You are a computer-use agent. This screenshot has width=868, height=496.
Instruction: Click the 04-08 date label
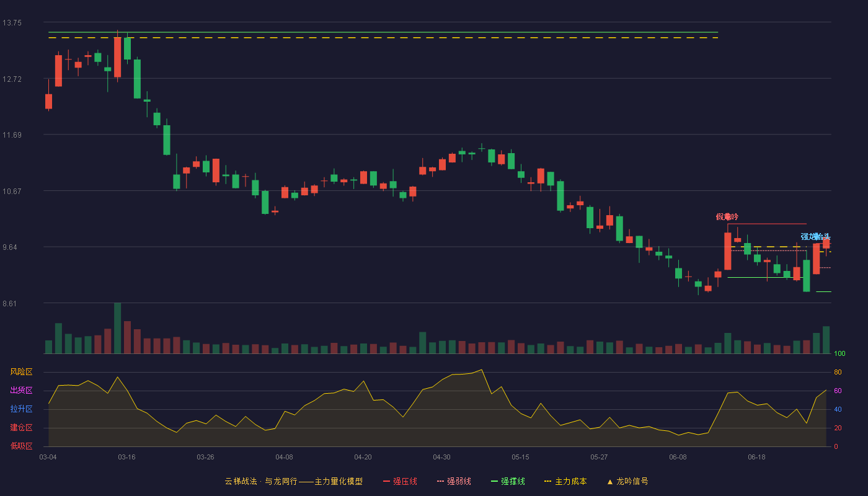[x=284, y=457]
